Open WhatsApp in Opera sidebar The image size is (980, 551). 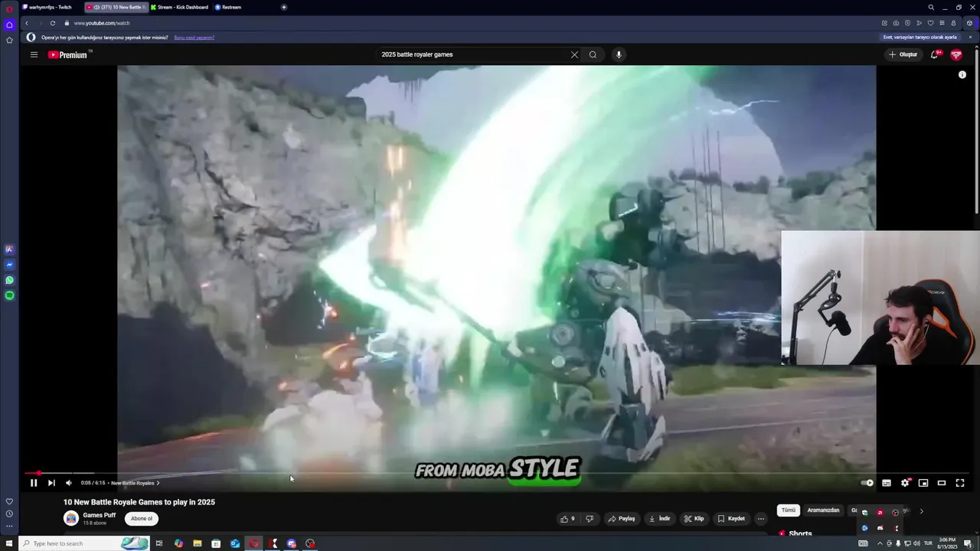[9, 280]
